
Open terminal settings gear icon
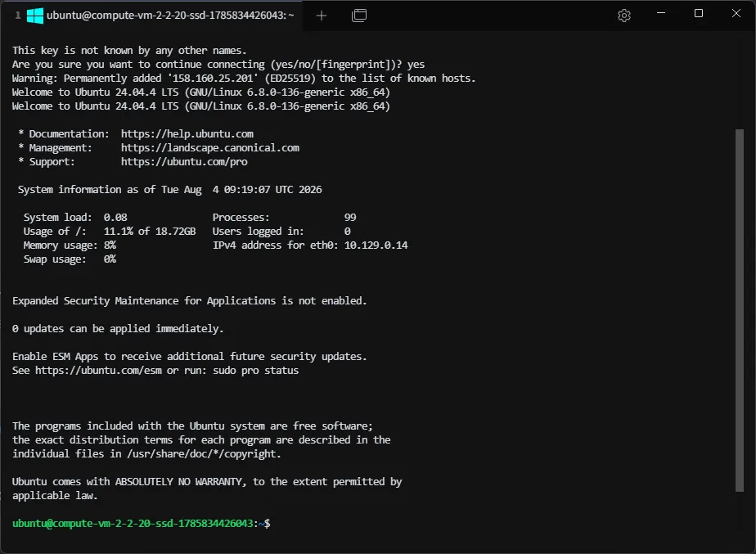coord(624,16)
